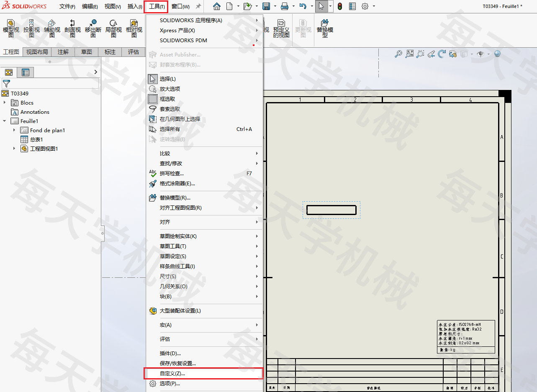This screenshot has width=537, height=392.
Task: Switch to the PropertyManager tab icon
Action: pos(26,72)
